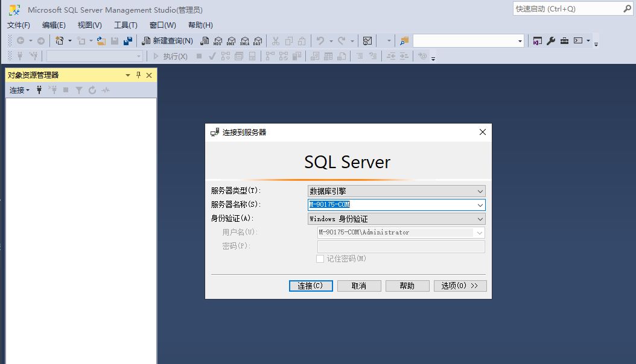This screenshot has width=636, height=364.
Task: Click the Filter funnel icon in Object Explorer
Action: (79, 90)
